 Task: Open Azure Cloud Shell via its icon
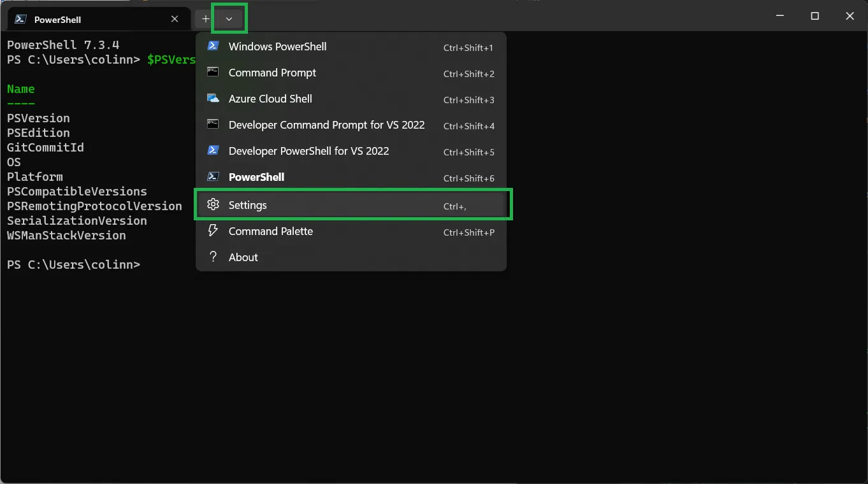coord(212,98)
